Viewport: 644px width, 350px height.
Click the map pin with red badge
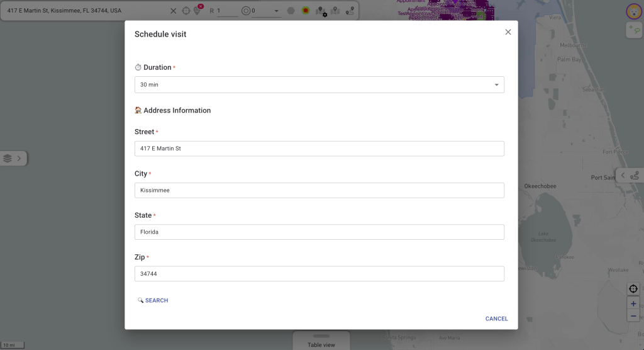tap(197, 11)
